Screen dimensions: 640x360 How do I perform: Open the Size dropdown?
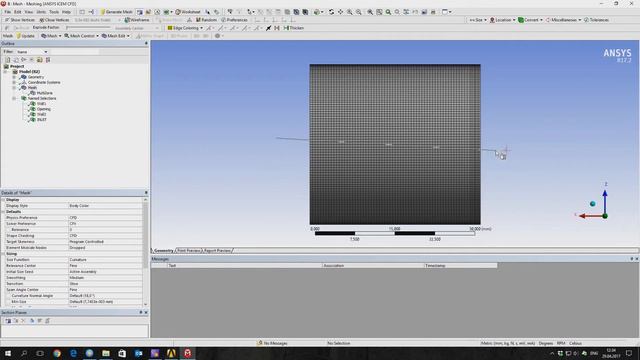click(x=478, y=20)
